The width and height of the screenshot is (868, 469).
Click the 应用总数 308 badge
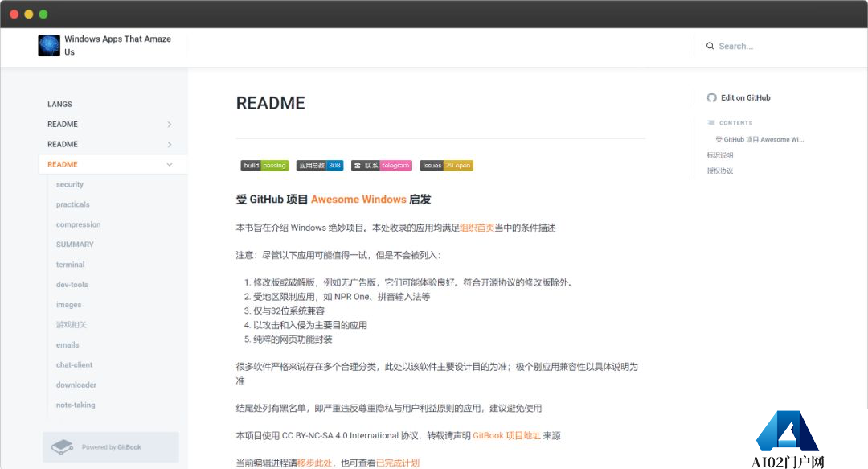pos(320,165)
